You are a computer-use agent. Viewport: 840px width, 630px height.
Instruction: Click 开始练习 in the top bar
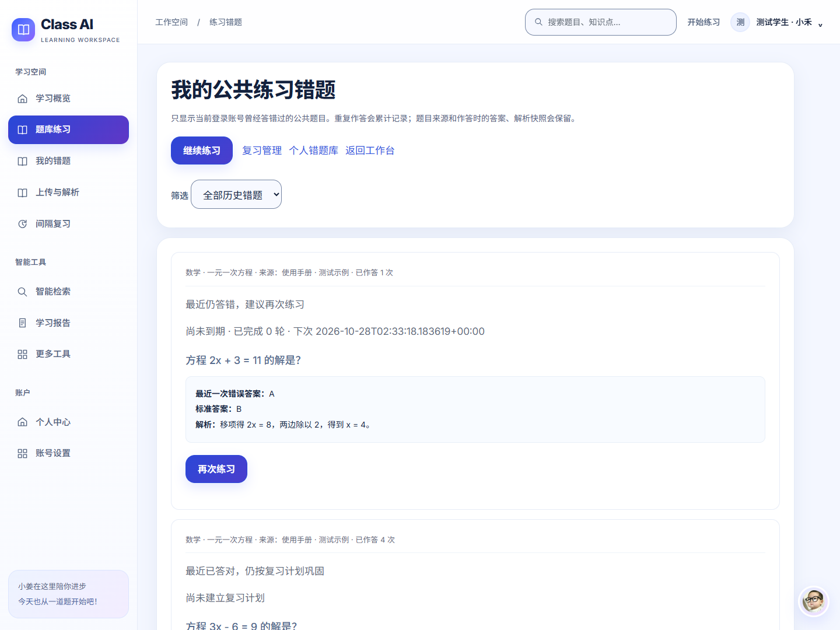[703, 22]
